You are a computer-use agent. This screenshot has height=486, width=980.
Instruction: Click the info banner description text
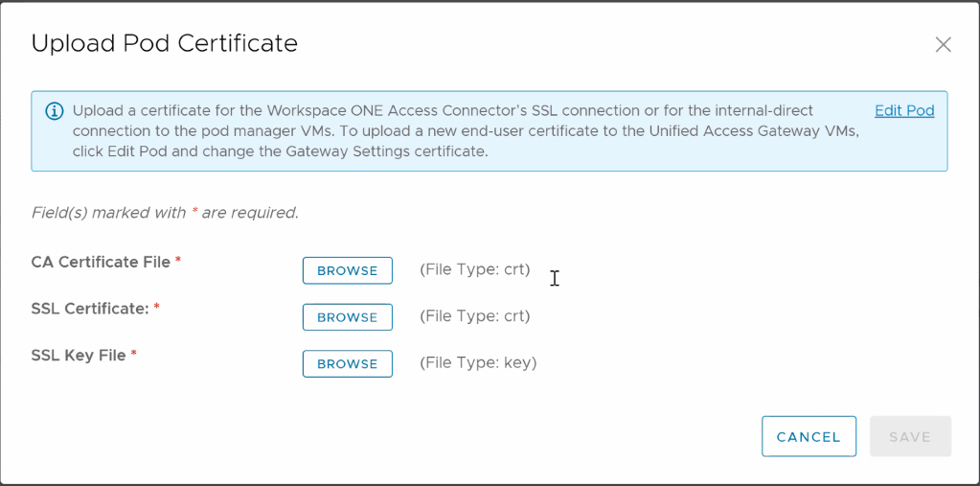point(460,131)
